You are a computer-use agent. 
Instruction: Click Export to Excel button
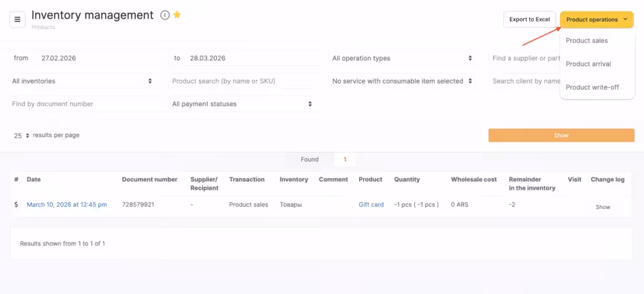(530, 19)
